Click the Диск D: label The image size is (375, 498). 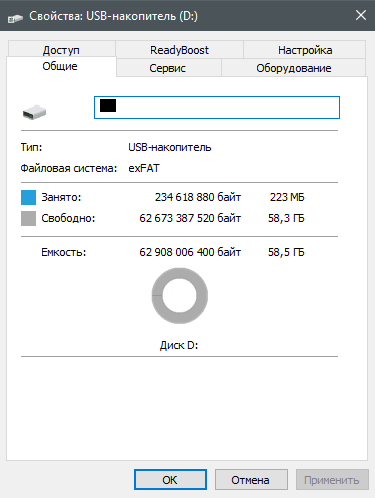(x=179, y=345)
